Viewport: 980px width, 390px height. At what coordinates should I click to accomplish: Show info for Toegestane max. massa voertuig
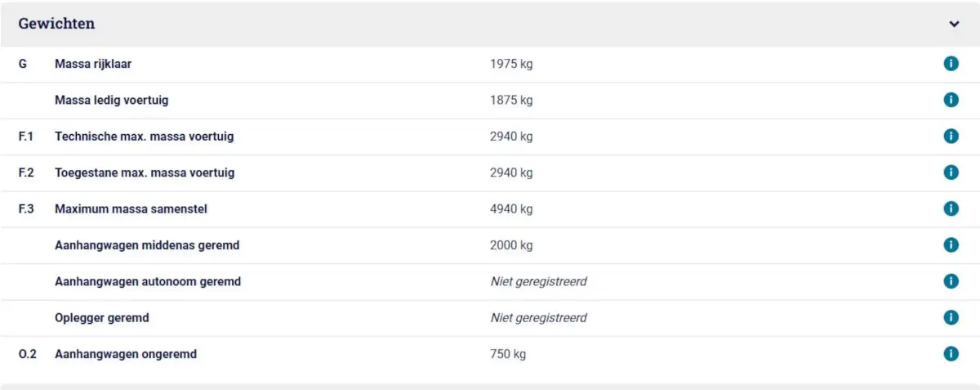click(951, 173)
